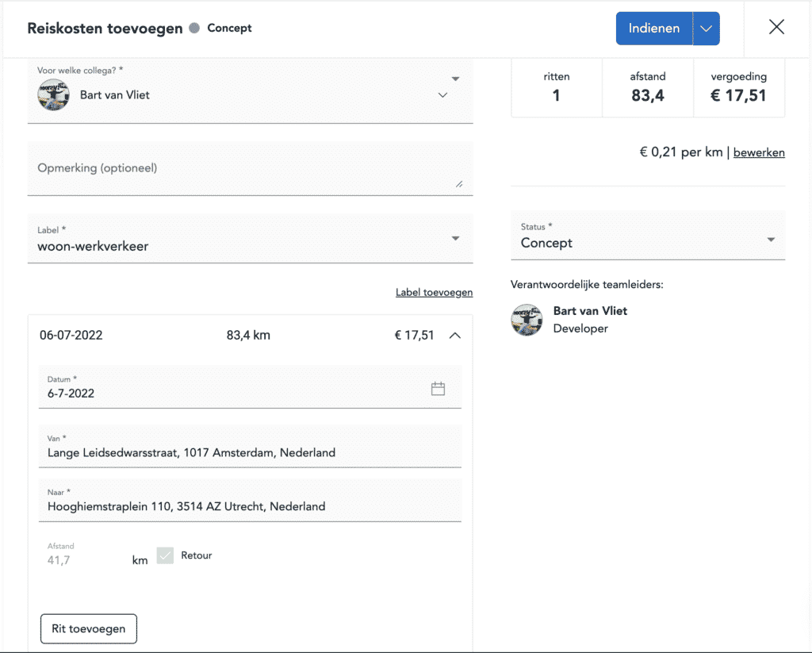The width and height of the screenshot is (812, 653).
Task: Click the team leader's profile picture
Action: point(527,320)
